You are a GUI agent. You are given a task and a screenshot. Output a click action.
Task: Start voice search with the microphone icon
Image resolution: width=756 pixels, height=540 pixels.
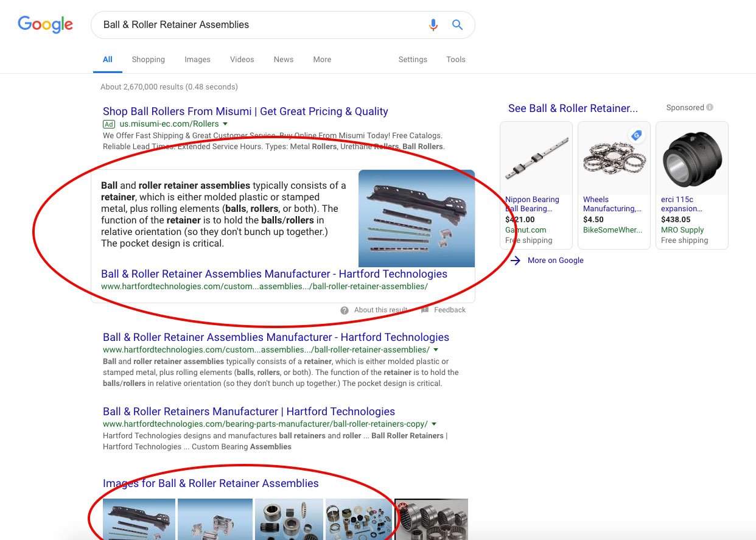coord(433,25)
